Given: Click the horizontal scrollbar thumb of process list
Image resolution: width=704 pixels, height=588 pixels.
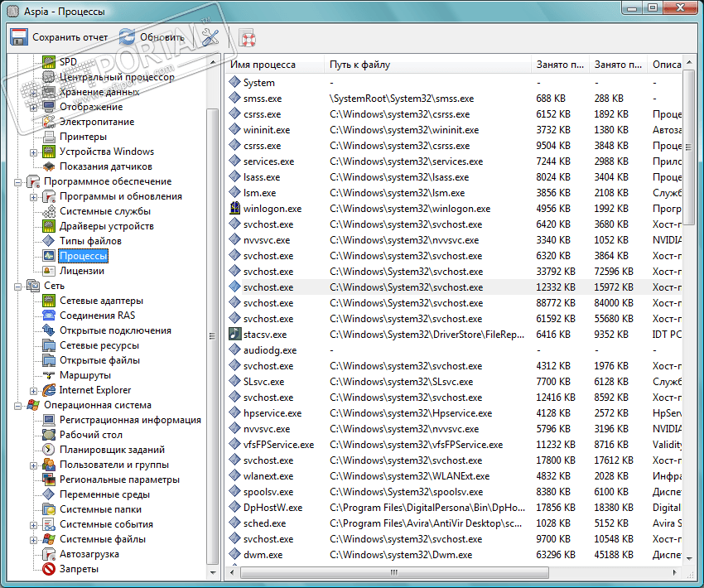Looking at the screenshot, I should [394, 572].
